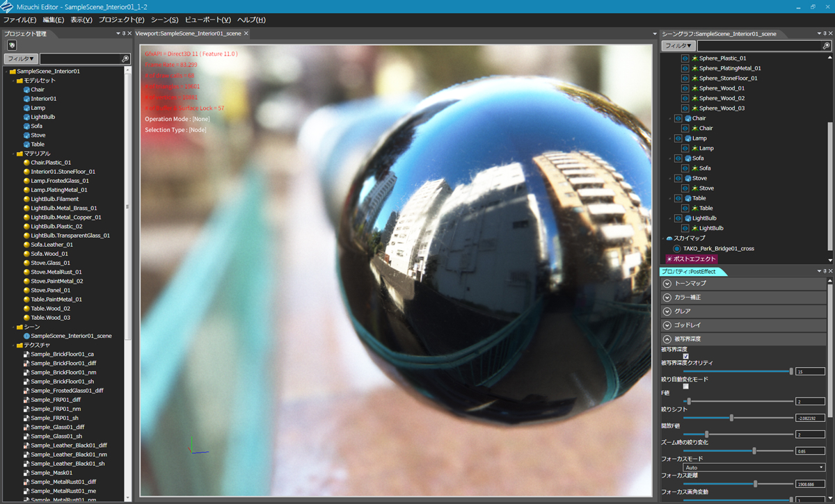Select texture Sample_Mask01
The height and width of the screenshot is (504, 835).
(x=51, y=473)
